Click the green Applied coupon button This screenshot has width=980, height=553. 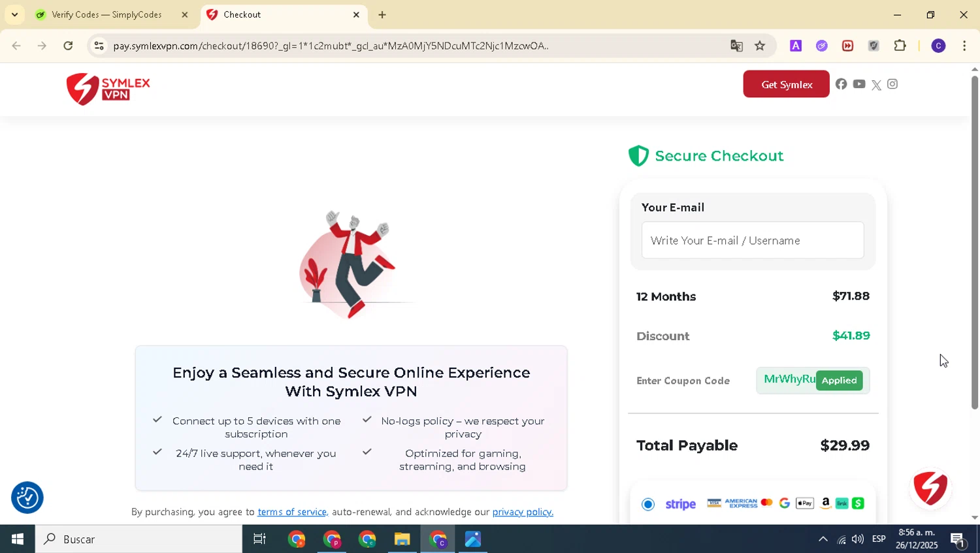[x=839, y=381]
